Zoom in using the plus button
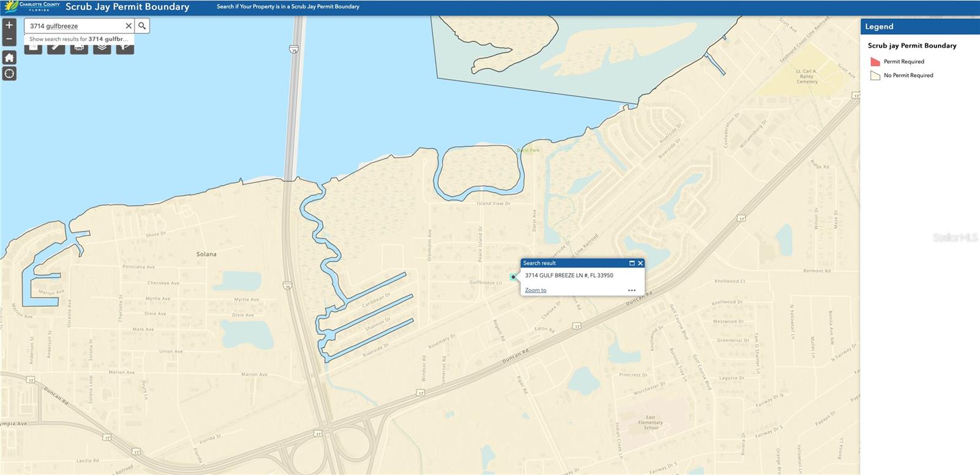Image resolution: width=980 pixels, height=475 pixels. (9, 25)
